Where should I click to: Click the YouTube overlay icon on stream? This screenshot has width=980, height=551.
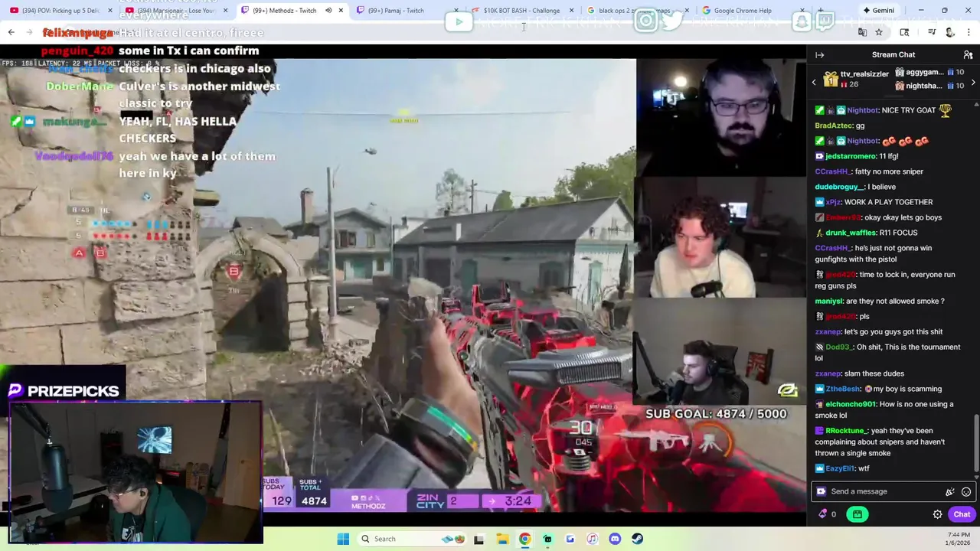coord(459,21)
